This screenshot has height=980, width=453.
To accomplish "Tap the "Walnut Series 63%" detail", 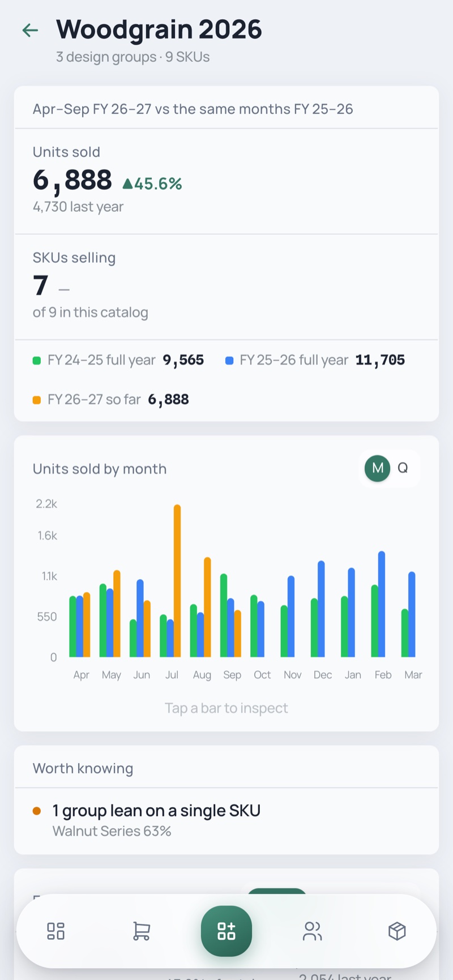I will pyautogui.click(x=112, y=831).
